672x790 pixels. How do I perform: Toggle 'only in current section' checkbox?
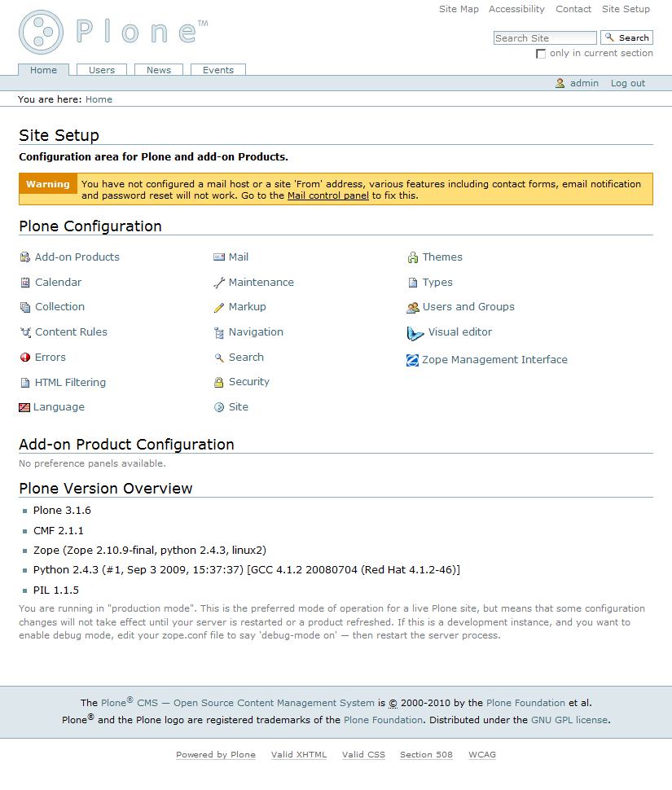[x=541, y=54]
